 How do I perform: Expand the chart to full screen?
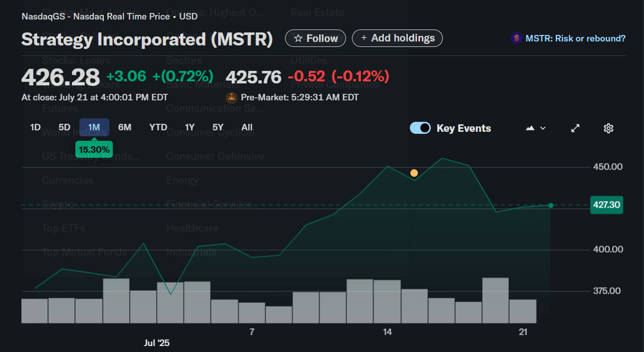click(x=575, y=128)
